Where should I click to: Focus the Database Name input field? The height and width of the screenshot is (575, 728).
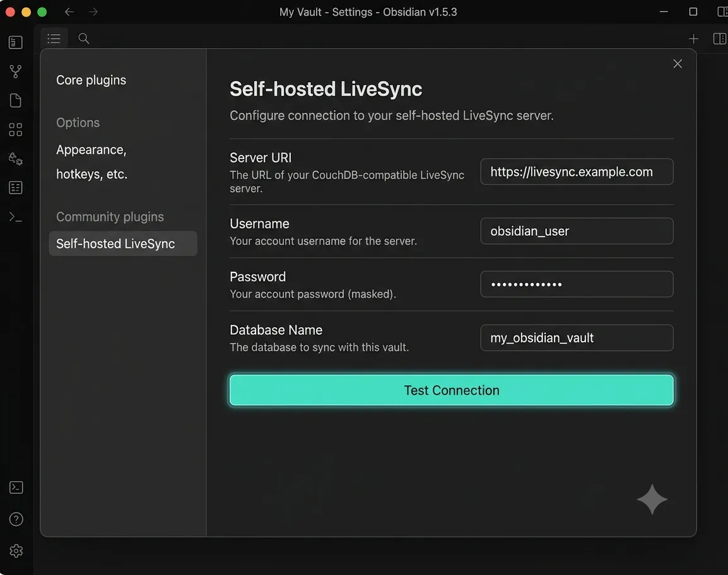[x=577, y=338]
